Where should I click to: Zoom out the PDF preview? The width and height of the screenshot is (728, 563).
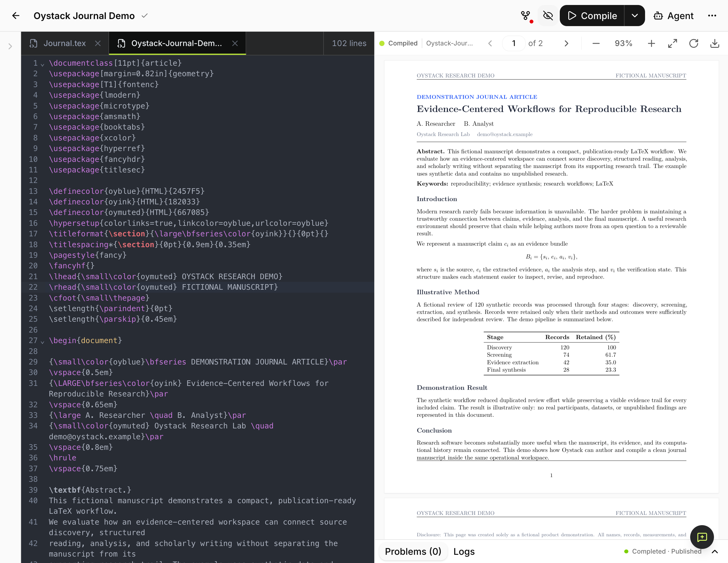596,43
